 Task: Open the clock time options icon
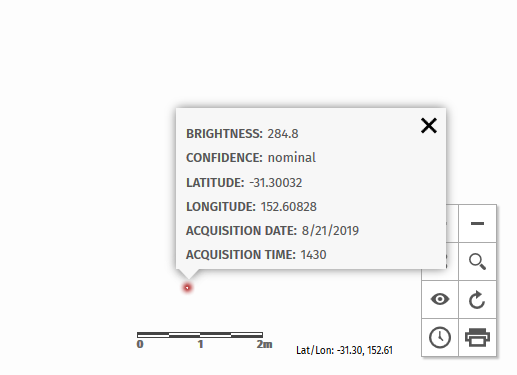440,337
